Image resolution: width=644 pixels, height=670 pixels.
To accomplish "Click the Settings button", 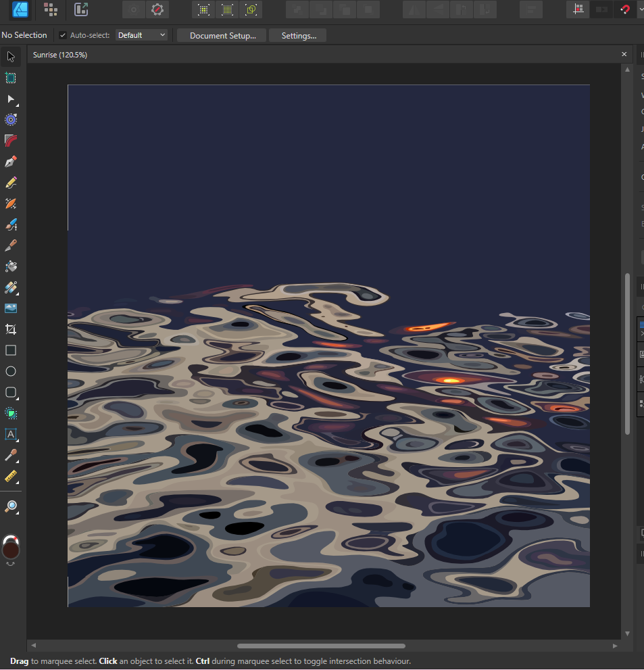I will pyautogui.click(x=298, y=35).
